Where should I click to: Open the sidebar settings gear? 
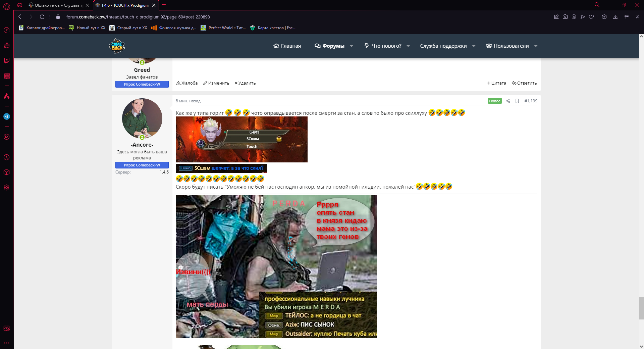(7, 188)
